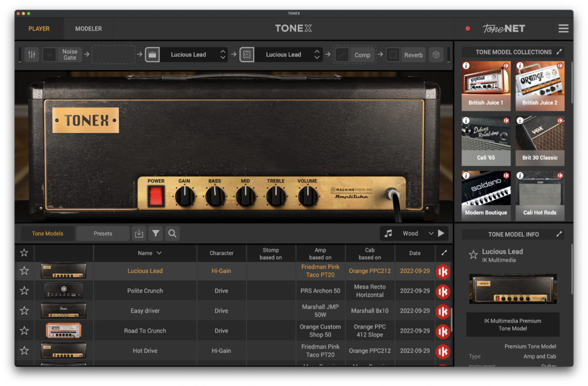
Task: Click the 3D cube icon after Reverb
Action: coord(436,55)
